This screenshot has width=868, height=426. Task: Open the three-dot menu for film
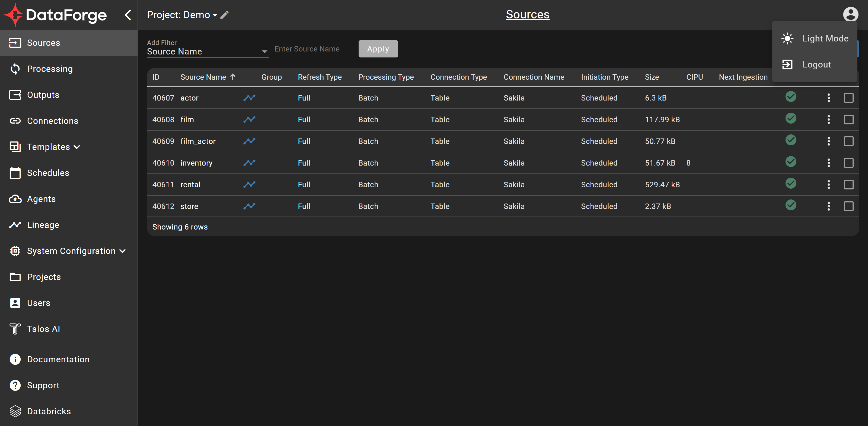(829, 120)
